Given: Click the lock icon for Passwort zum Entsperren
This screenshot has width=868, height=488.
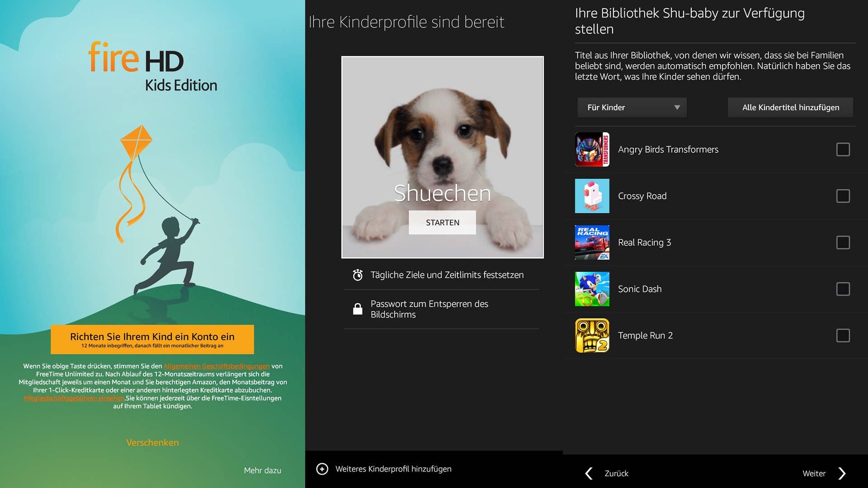Looking at the screenshot, I should (x=357, y=309).
